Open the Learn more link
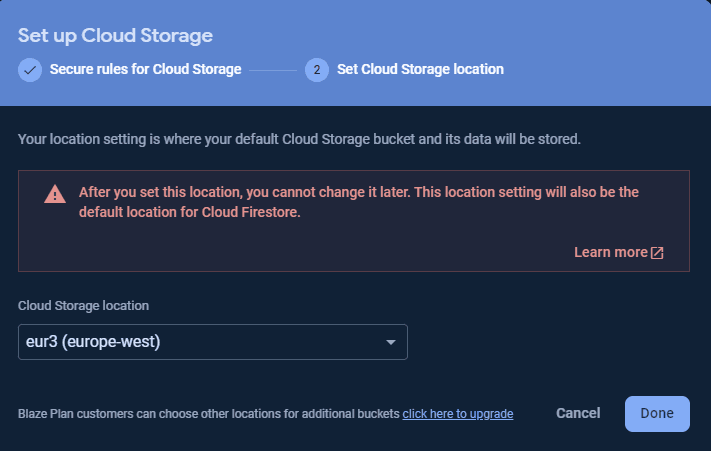711x451 pixels. click(611, 252)
